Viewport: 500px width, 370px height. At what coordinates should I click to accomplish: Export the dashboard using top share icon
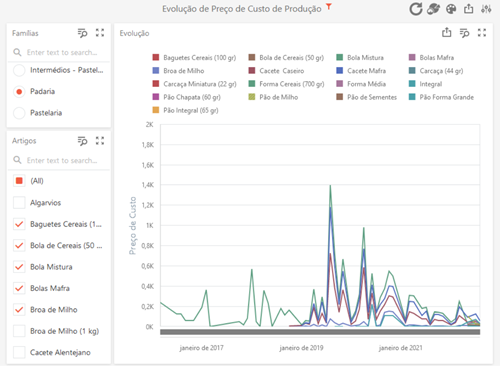pos(469,9)
